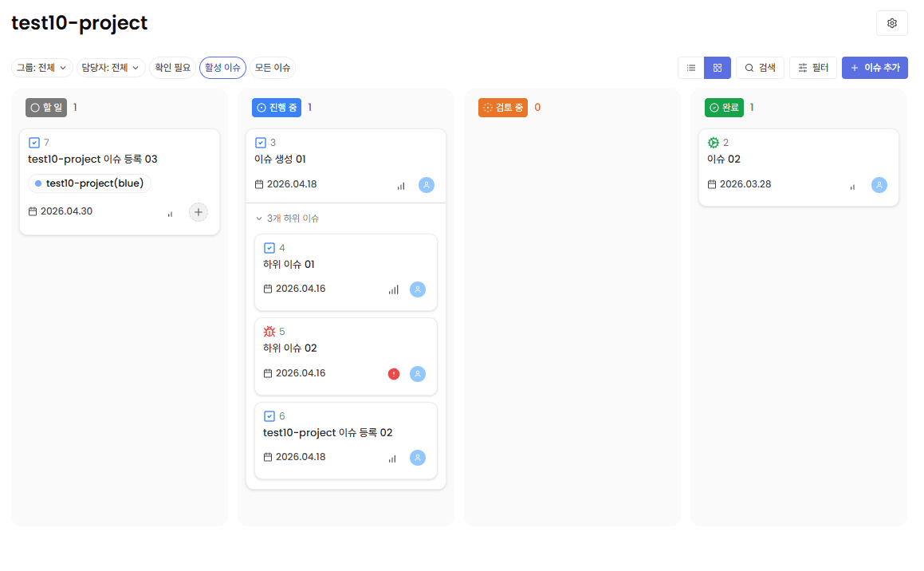Click assignee avatar on 이슈 등록 02
Image resolution: width=924 pixels, height=571 pixels.
pos(418,458)
